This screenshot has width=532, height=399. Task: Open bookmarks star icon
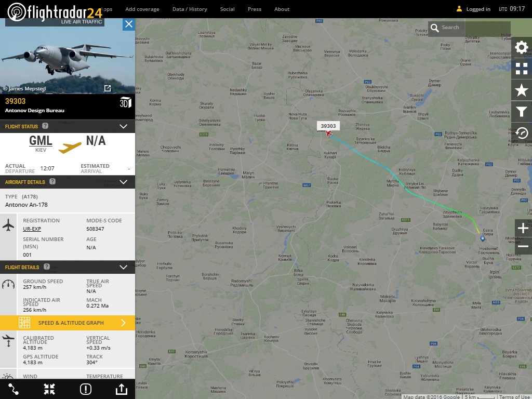point(522,90)
